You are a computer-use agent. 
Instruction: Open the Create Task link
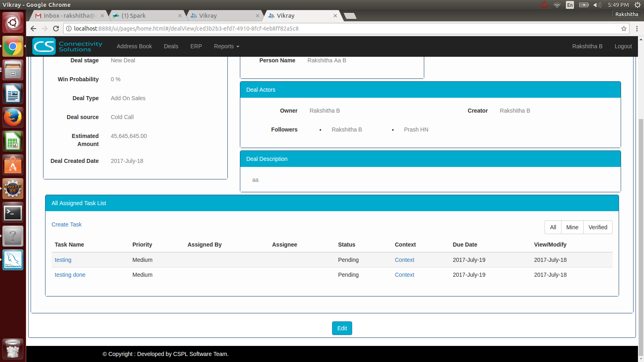[66, 224]
